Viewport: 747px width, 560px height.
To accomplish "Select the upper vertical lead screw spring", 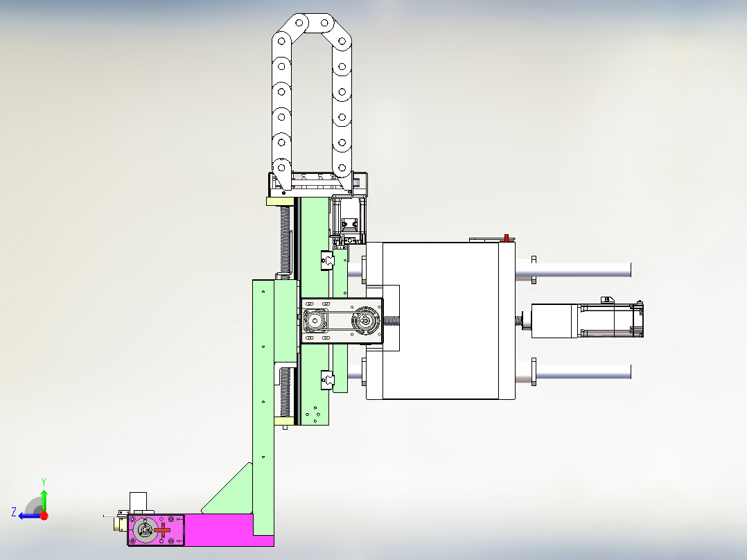I will point(285,240).
